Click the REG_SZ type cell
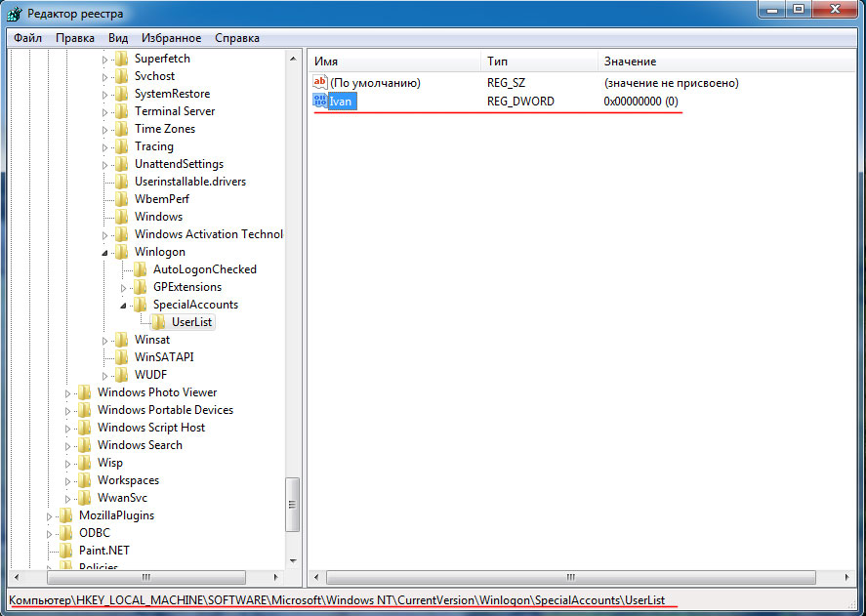 tap(506, 83)
